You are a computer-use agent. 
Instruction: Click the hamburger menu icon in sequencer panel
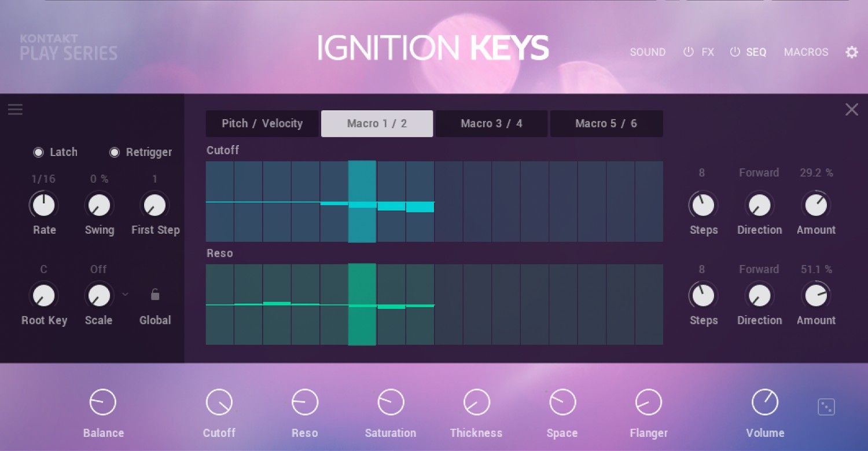(x=16, y=109)
